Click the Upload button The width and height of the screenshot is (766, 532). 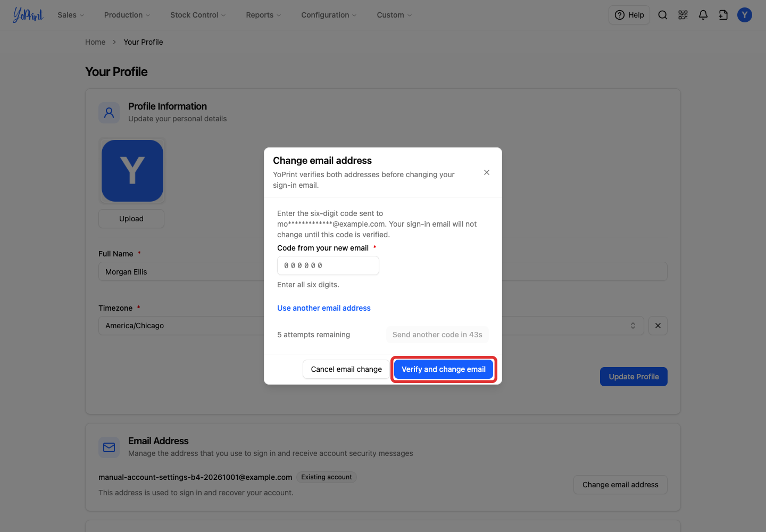(x=131, y=219)
